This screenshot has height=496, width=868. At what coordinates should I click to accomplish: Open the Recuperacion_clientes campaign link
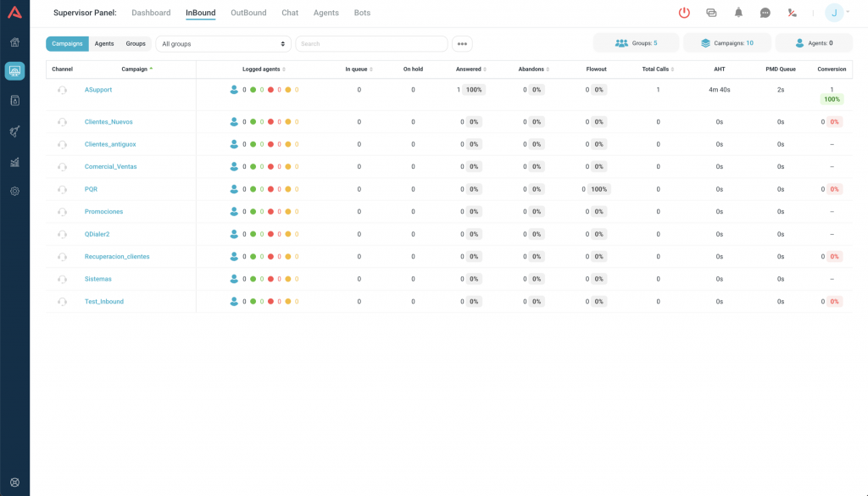pyautogui.click(x=117, y=256)
